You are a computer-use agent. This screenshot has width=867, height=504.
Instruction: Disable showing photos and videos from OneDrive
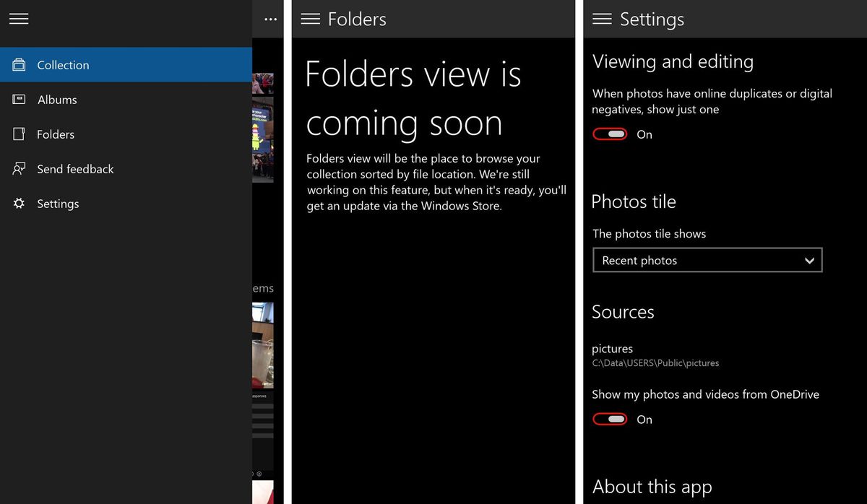[x=609, y=419]
